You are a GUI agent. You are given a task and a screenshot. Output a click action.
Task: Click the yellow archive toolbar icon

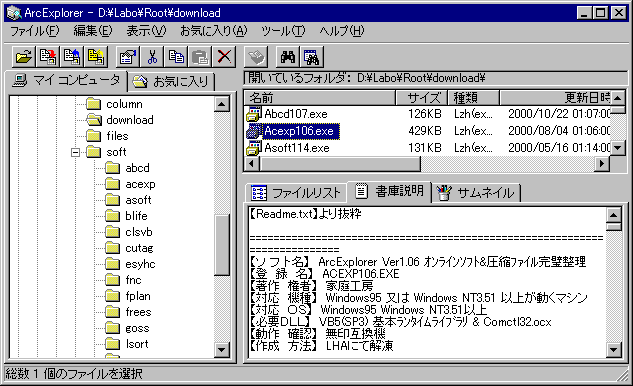[x=96, y=57]
